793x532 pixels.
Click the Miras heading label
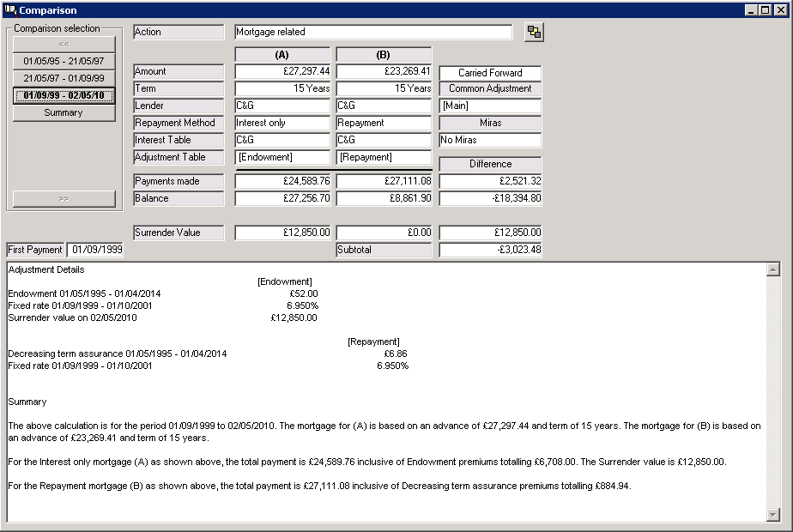(x=490, y=123)
